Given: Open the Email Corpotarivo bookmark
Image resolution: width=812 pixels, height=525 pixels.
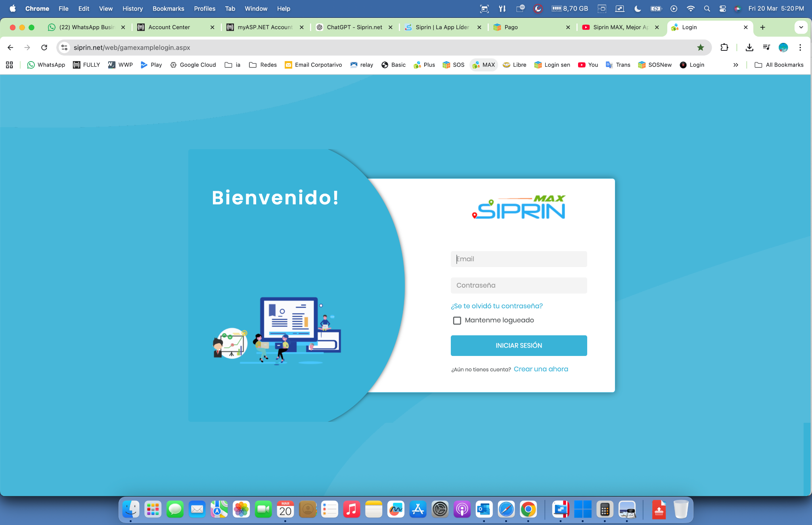Looking at the screenshot, I should (x=313, y=65).
